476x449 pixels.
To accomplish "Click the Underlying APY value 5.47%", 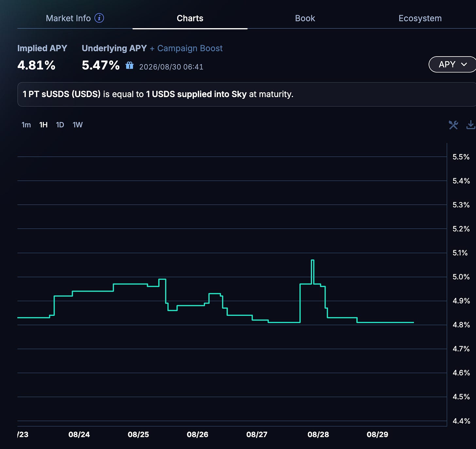I will 101,65.
